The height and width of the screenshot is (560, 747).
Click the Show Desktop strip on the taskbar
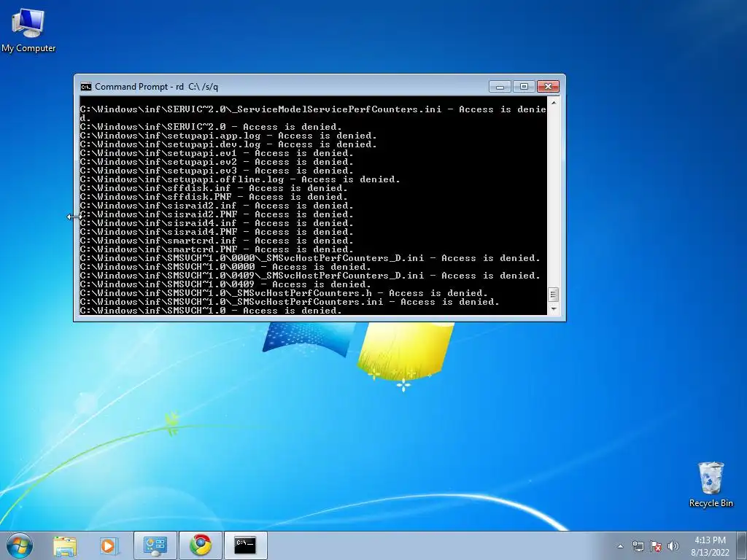click(x=742, y=545)
